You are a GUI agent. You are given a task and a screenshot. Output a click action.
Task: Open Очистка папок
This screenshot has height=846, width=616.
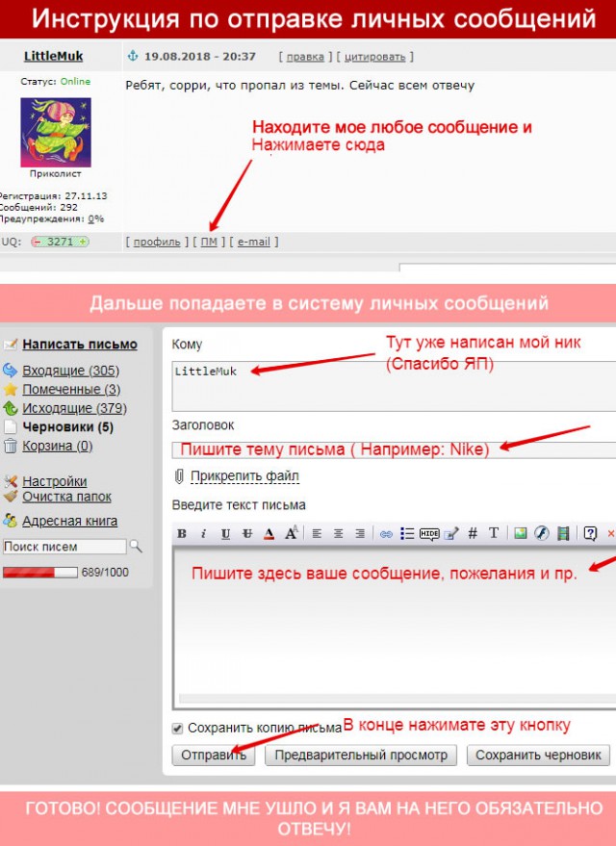click(x=66, y=497)
